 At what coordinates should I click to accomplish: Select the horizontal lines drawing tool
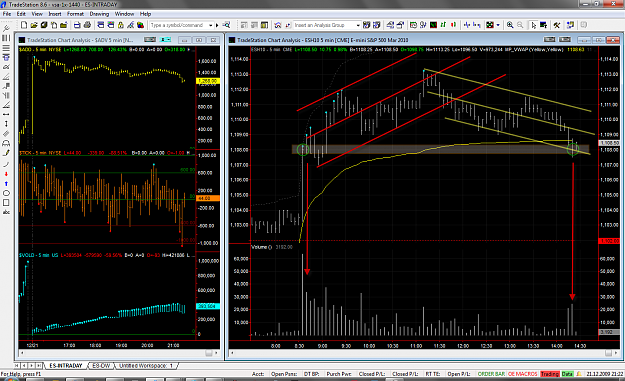click(x=6, y=47)
